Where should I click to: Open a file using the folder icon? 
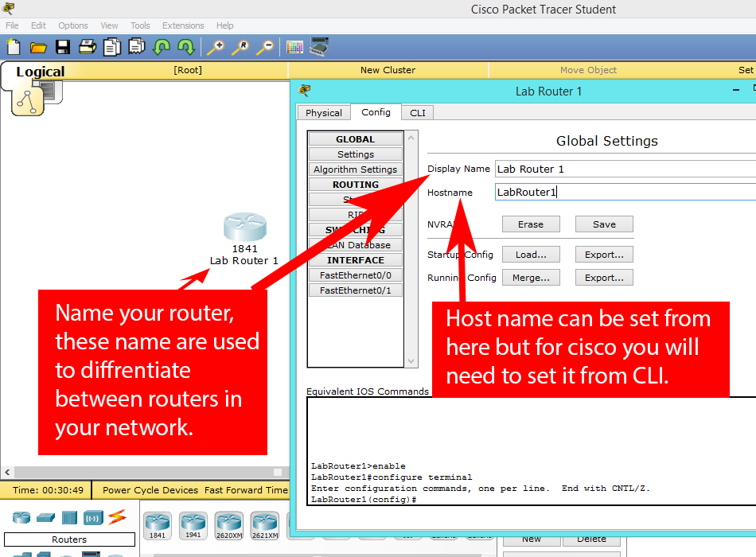click(38, 47)
